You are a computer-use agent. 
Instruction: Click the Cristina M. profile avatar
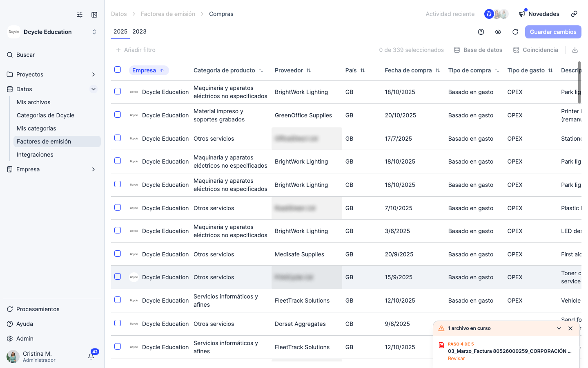coord(13,357)
